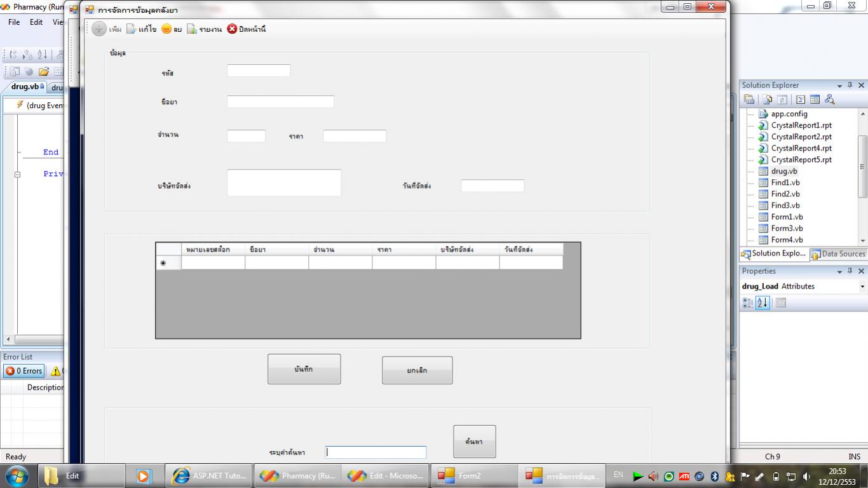Viewport: 868px width, 488px height.
Task: Click the บริษัทจัดส่ง supplier text box
Action: [x=284, y=183]
